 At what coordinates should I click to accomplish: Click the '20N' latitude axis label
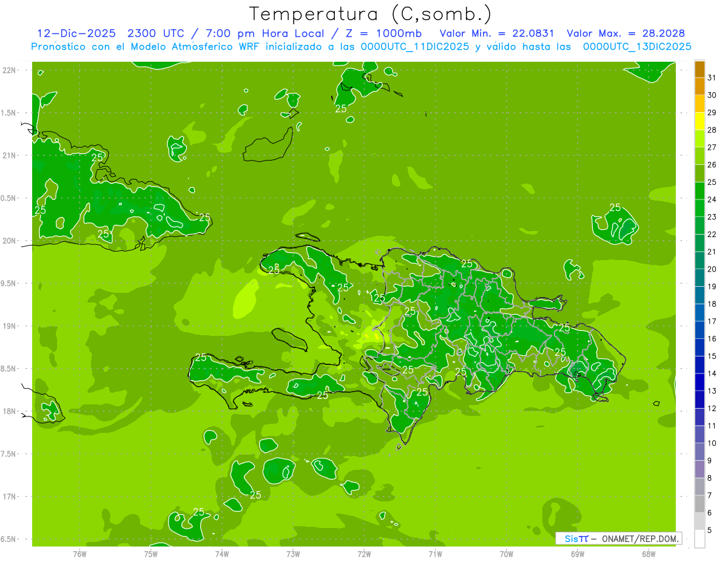click(x=9, y=241)
